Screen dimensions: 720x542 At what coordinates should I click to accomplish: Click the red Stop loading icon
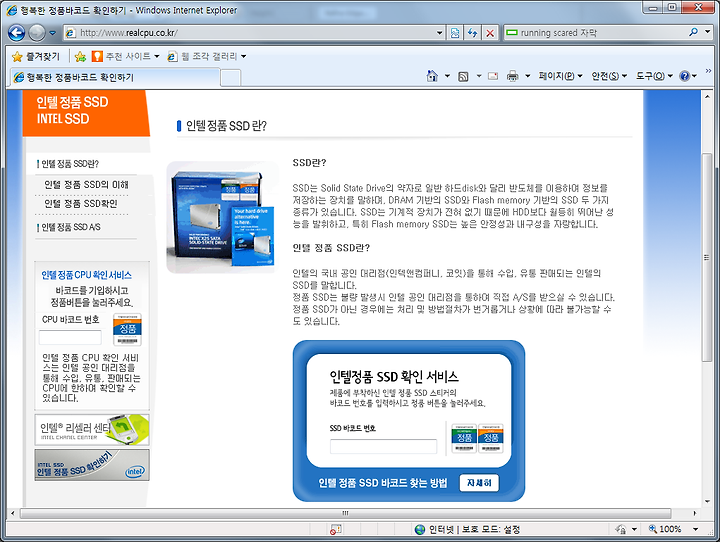pyautogui.click(x=490, y=33)
